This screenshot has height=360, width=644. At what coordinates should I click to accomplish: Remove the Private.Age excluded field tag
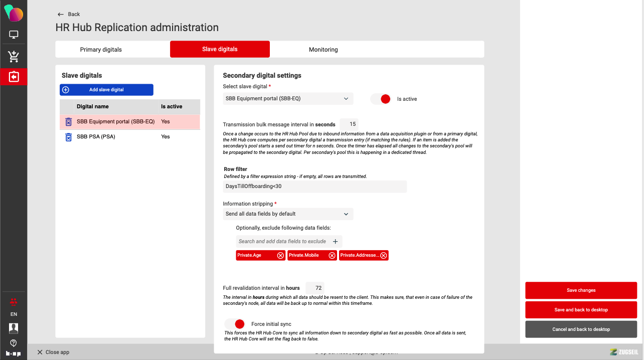tap(280, 255)
